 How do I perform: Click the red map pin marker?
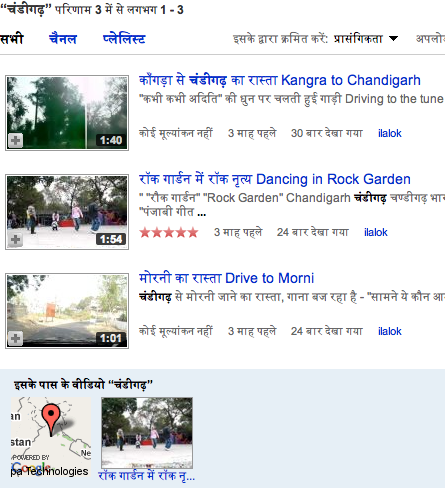(x=51, y=420)
